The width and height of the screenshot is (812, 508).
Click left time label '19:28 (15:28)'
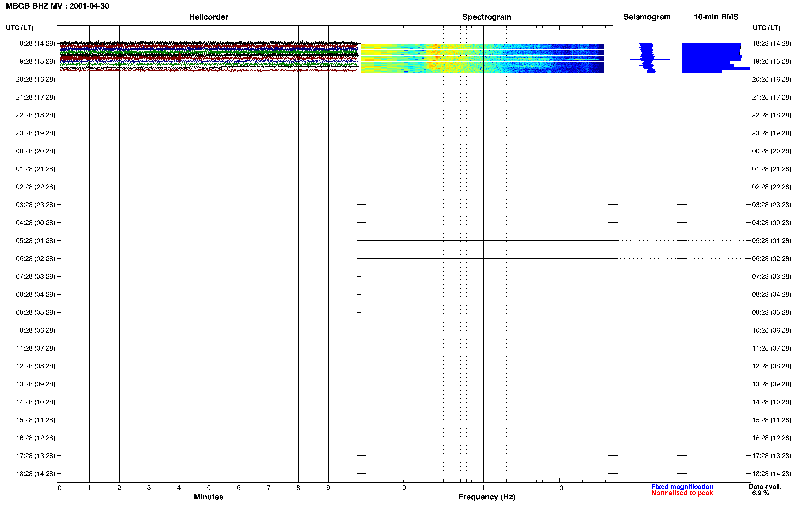point(36,61)
